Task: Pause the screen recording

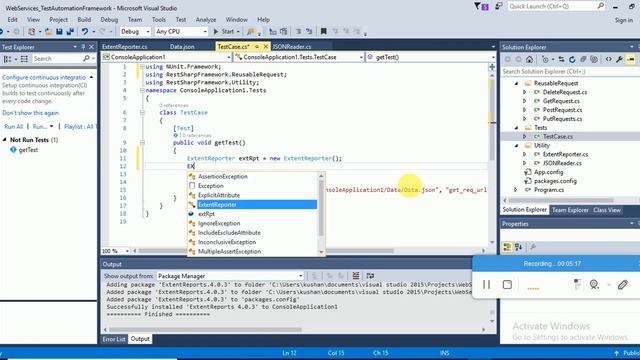Action: pyautogui.click(x=487, y=284)
